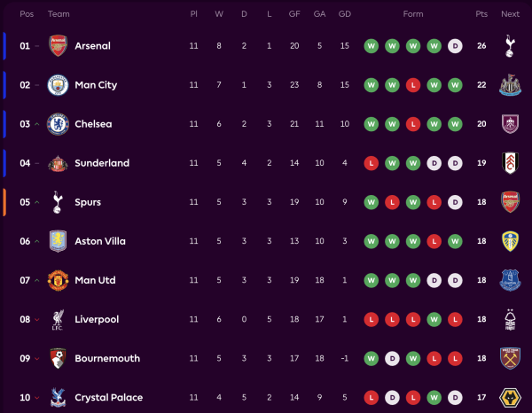Click Arsenal's most recent draw form badge
This screenshot has width=532, height=413.
click(455, 46)
